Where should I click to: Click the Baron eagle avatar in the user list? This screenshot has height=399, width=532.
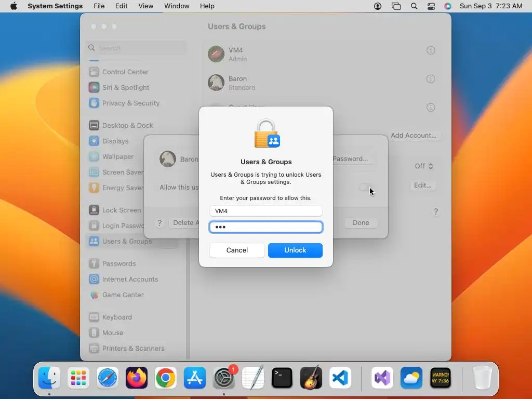coord(216,83)
